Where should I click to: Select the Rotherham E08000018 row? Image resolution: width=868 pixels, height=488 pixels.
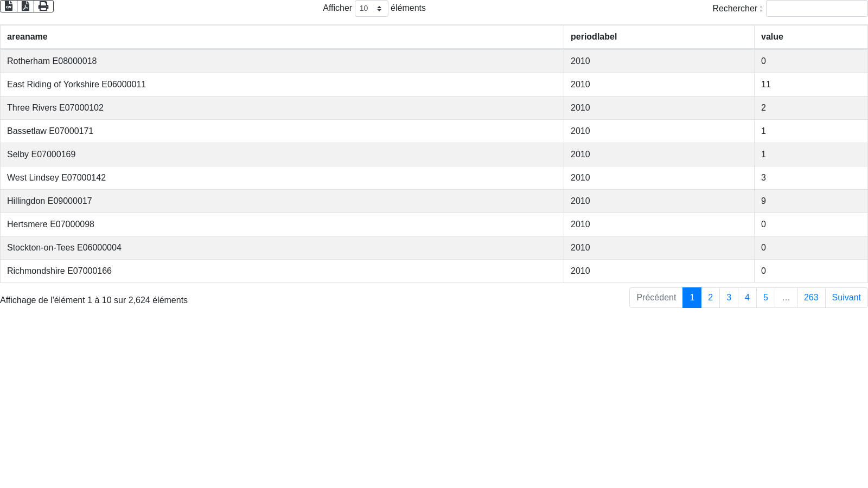52,61
